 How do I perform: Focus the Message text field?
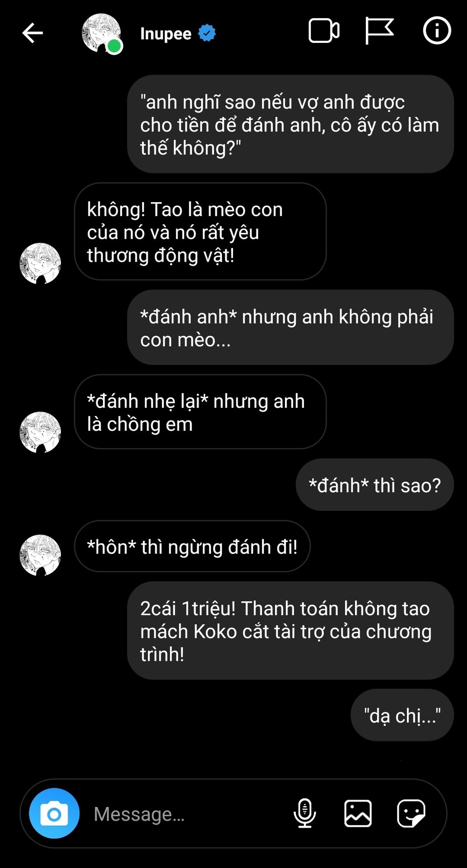(190, 814)
